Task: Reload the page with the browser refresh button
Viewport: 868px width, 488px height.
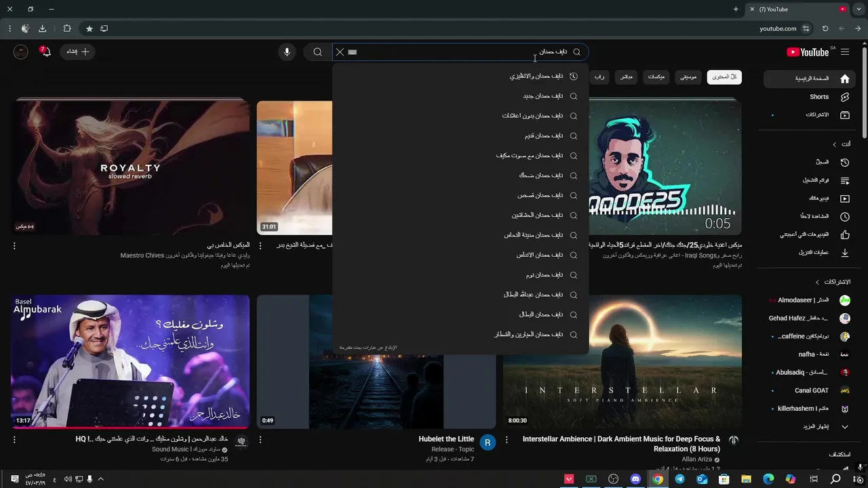Action: [825, 28]
